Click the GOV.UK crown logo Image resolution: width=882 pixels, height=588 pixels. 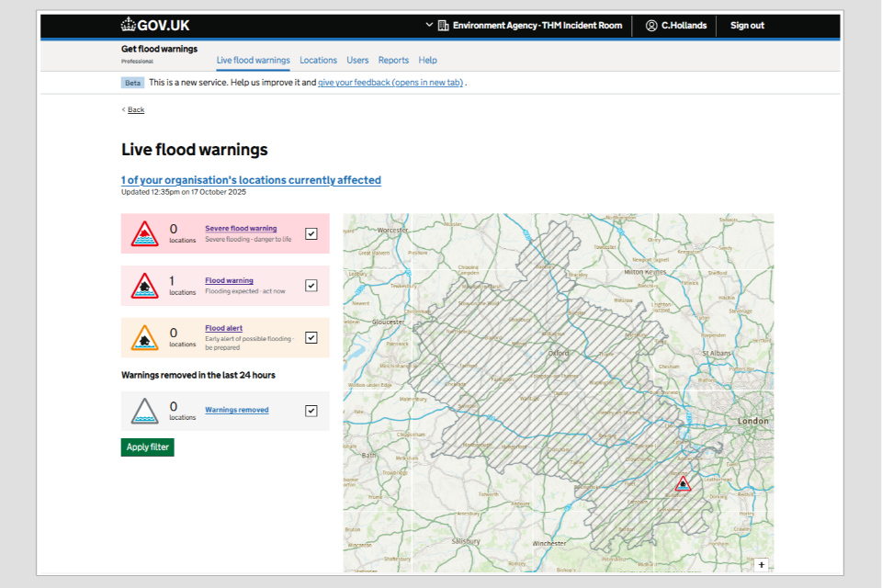(x=129, y=25)
